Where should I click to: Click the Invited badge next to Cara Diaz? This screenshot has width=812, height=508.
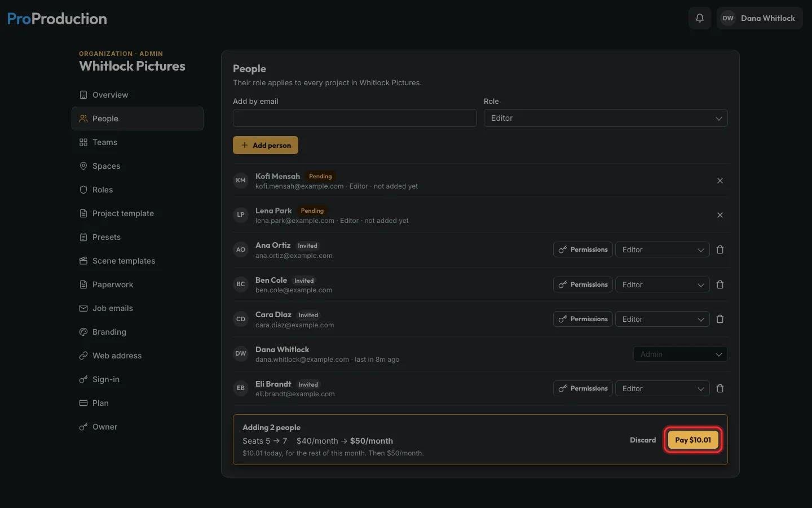point(308,315)
